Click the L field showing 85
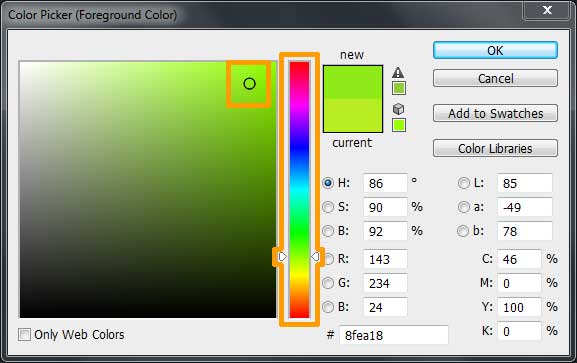The height and width of the screenshot is (363, 577). (525, 183)
